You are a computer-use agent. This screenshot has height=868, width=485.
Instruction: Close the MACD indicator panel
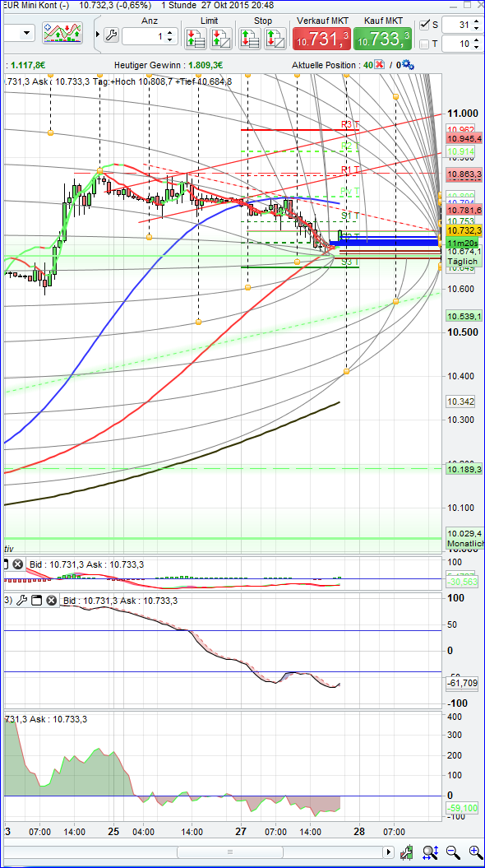[x=18, y=564]
